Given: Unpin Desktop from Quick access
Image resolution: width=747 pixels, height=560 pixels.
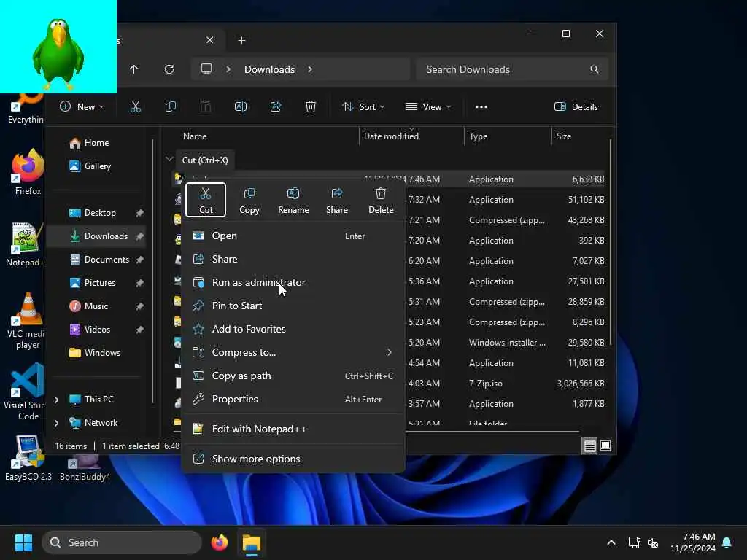Looking at the screenshot, I should point(139,213).
